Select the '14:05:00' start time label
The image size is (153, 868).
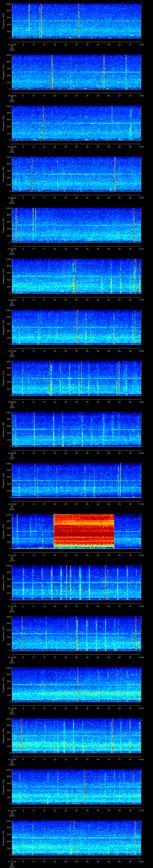(12, 249)
